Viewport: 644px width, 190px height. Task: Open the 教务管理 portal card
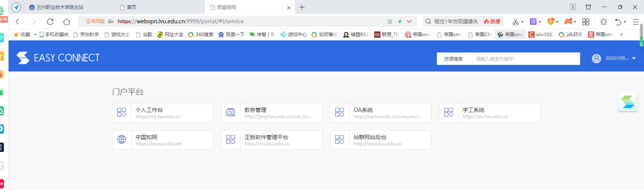[272, 113]
